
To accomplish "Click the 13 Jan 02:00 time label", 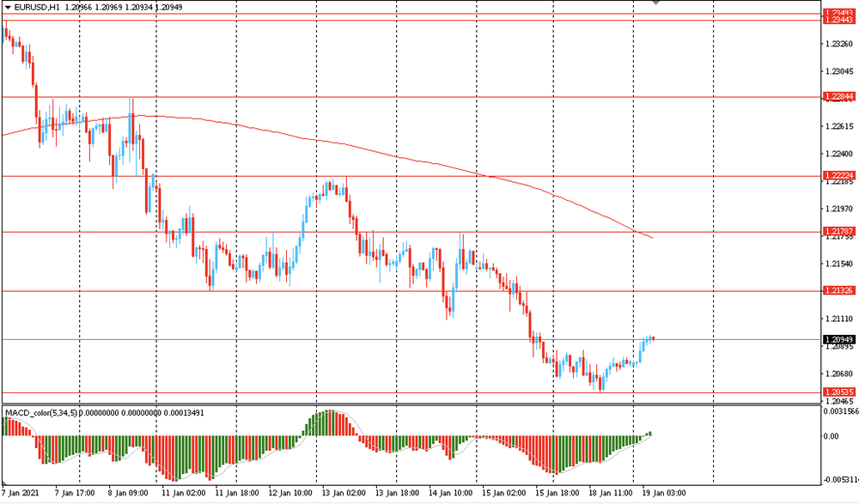I will point(344,493).
